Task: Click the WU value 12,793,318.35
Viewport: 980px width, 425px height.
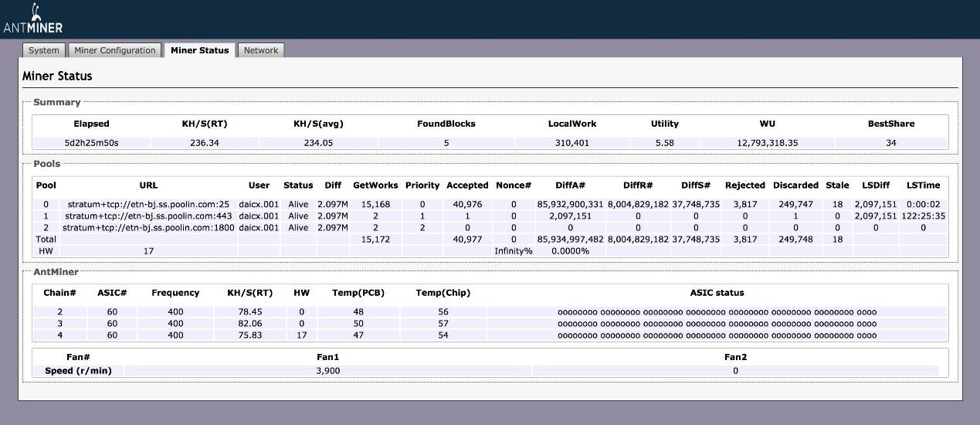Action: [768, 143]
